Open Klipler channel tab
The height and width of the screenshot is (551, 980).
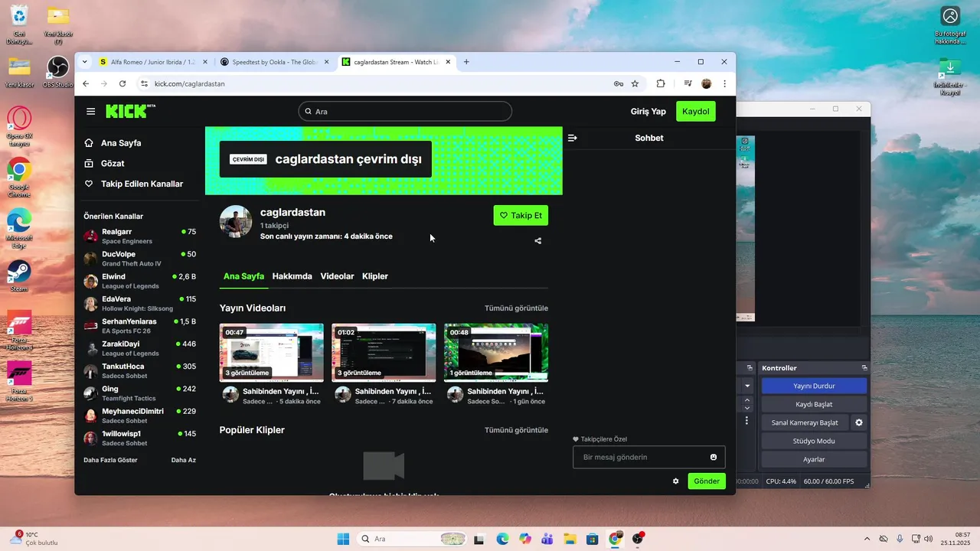click(x=375, y=276)
